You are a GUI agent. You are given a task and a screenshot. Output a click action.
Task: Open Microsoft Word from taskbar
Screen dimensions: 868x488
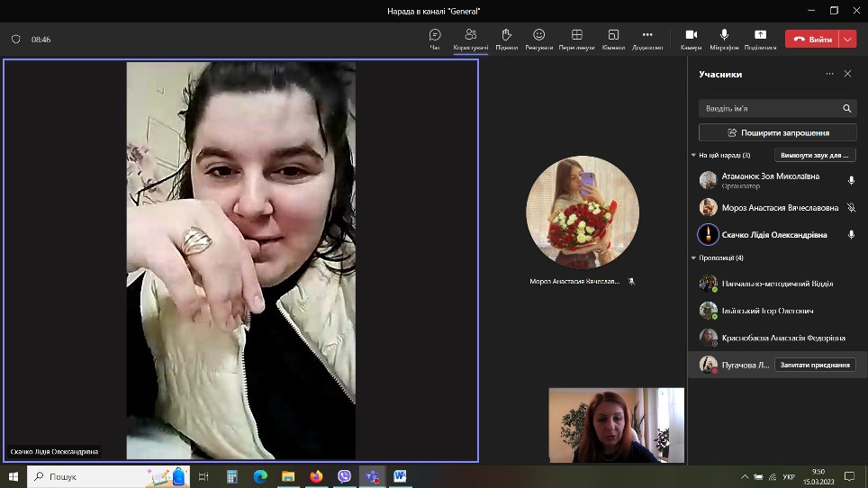pyautogui.click(x=400, y=476)
